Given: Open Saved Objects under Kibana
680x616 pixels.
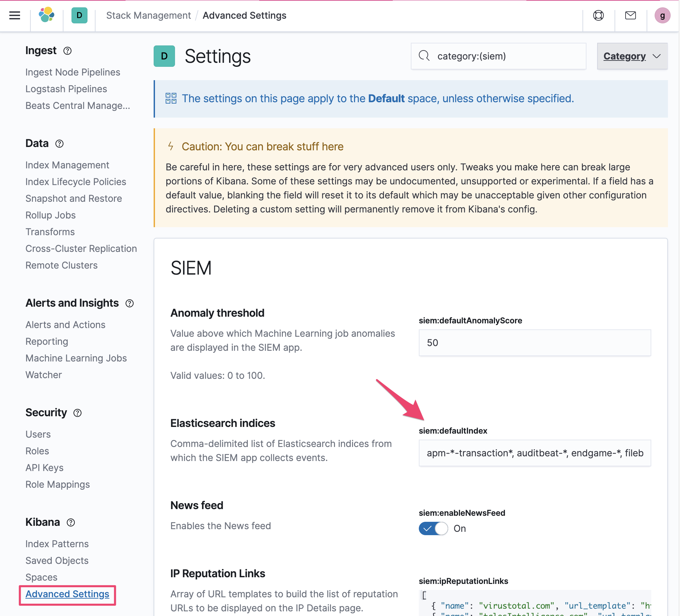Looking at the screenshot, I should 57,561.
